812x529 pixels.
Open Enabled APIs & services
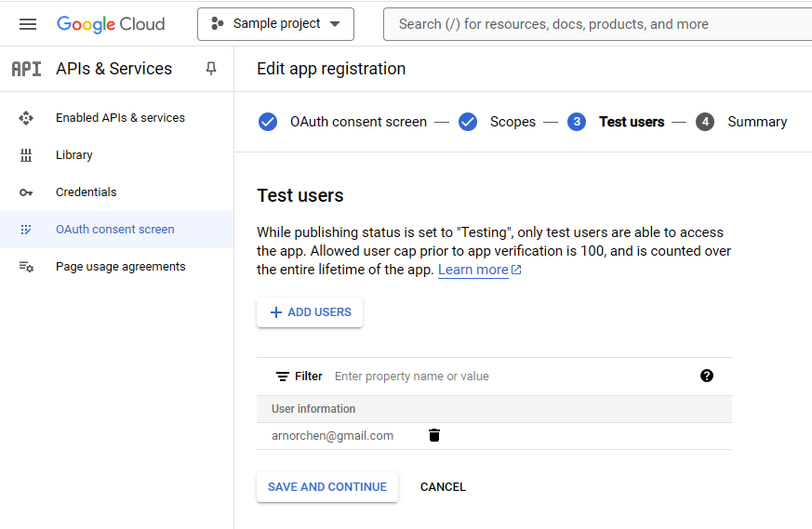click(x=120, y=117)
